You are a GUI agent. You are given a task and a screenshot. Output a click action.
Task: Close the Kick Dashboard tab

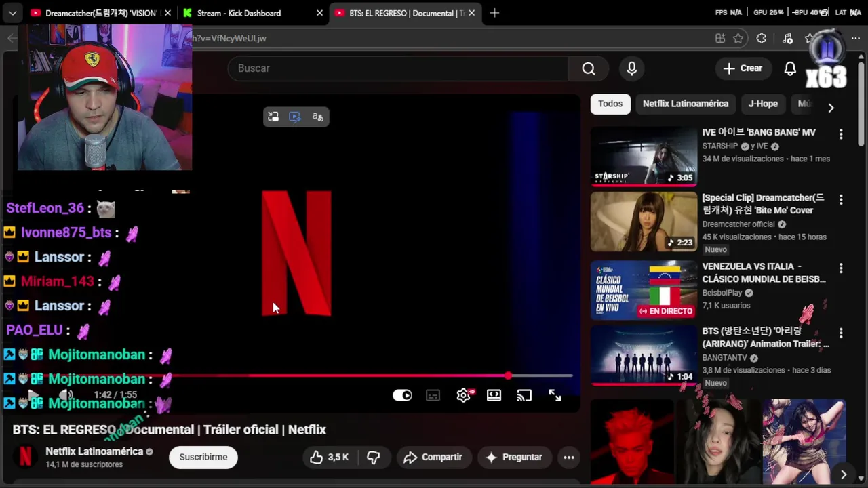coord(319,13)
